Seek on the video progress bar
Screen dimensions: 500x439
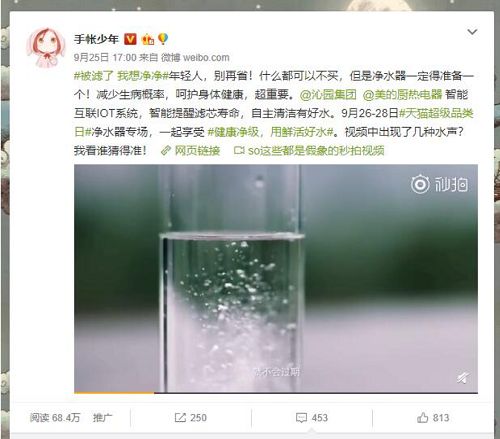276,393
